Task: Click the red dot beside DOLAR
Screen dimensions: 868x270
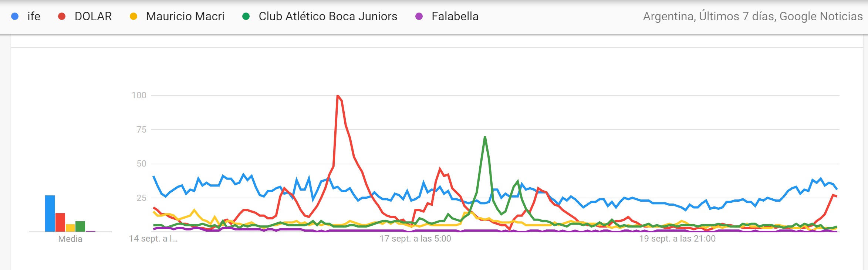Action: (x=62, y=16)
